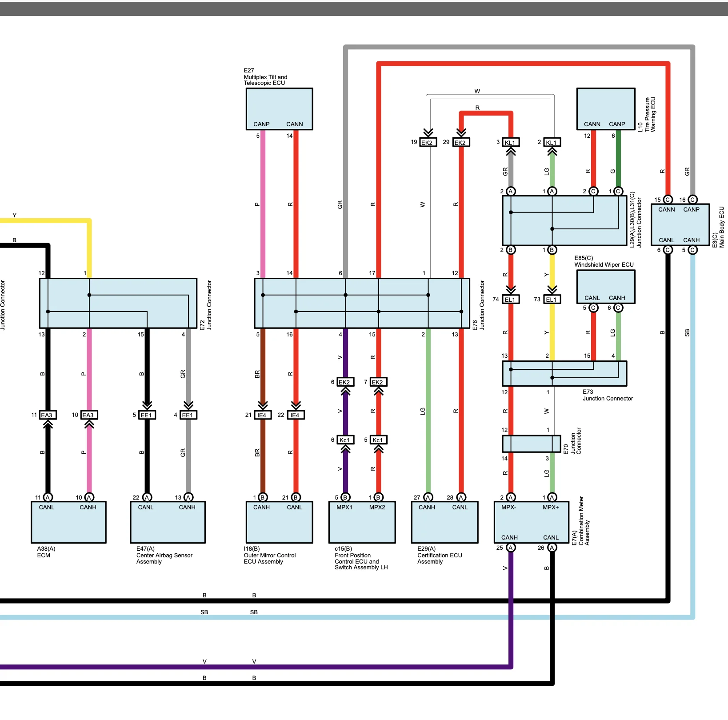Select the EK2 connector at pin 7
The width and height of the screenshot is (728, 720).
378,382
